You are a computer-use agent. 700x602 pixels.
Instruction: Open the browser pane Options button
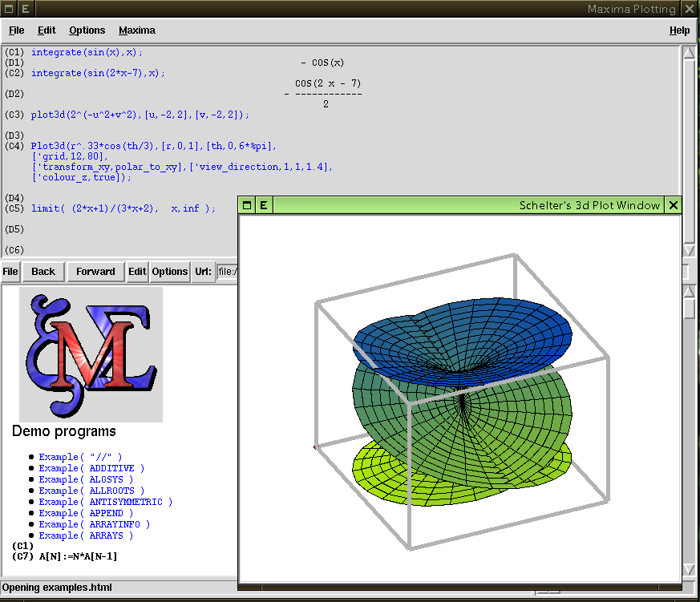[170, 271]
